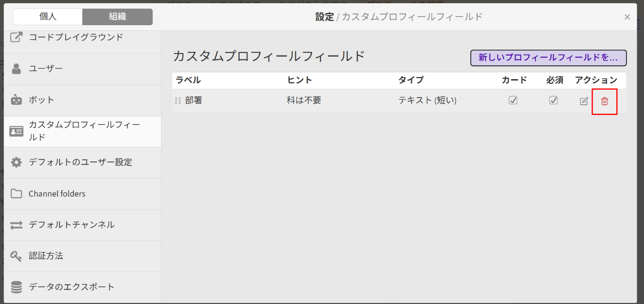Click the drag handle beside 部署
The height and width of the screenshot is (304, 644).
point(178,101)
